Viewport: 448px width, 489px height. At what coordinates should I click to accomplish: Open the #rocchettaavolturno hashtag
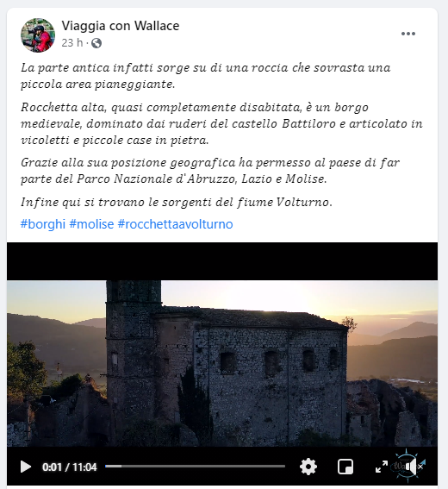[x=175, y=224]
